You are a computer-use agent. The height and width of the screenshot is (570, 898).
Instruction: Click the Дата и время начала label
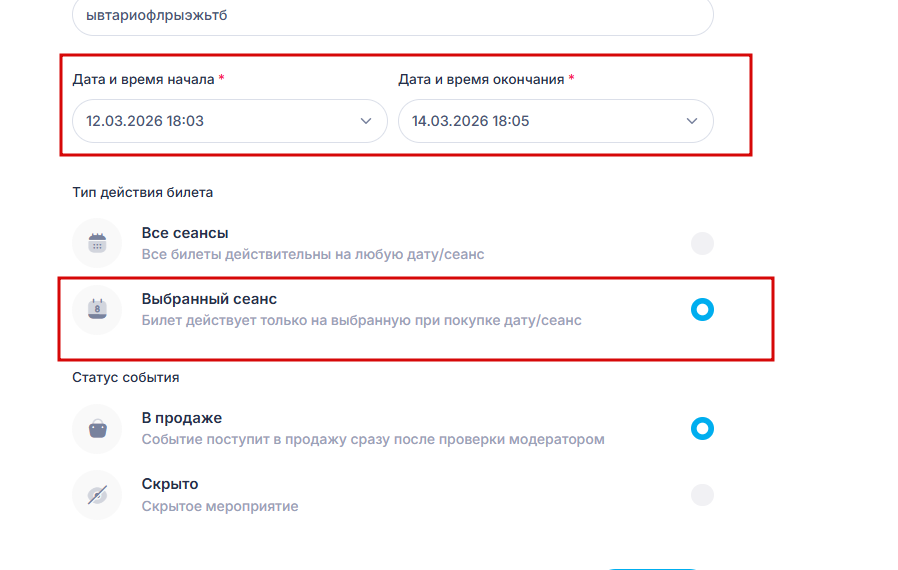[x=143, y=79]
